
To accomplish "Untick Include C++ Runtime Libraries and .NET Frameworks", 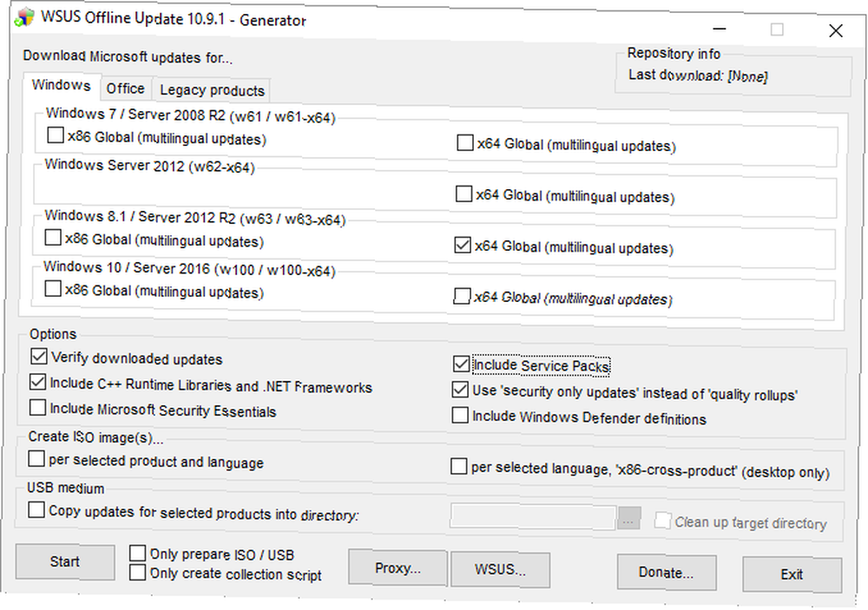I will tap(37, 382).
